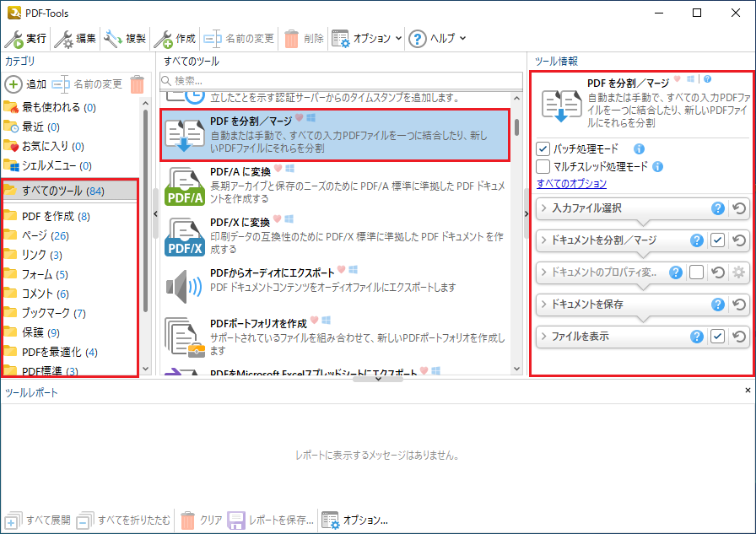Select the PDFポートフォリオを作成 tool icon

click(185, 337)
